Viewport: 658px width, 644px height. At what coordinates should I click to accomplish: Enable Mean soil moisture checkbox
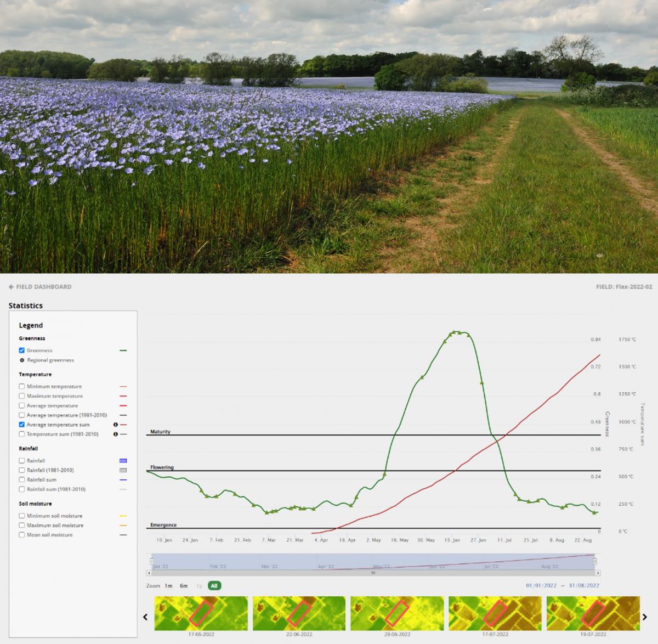tap(22, 535)
